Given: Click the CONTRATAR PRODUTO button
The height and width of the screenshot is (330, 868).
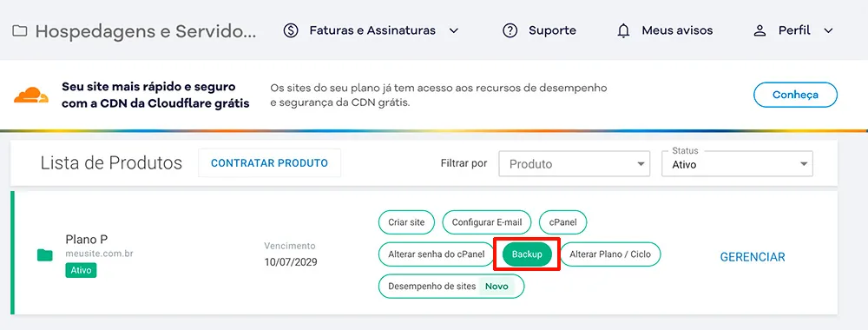Looking at the screenshot, I should point(270,163).
